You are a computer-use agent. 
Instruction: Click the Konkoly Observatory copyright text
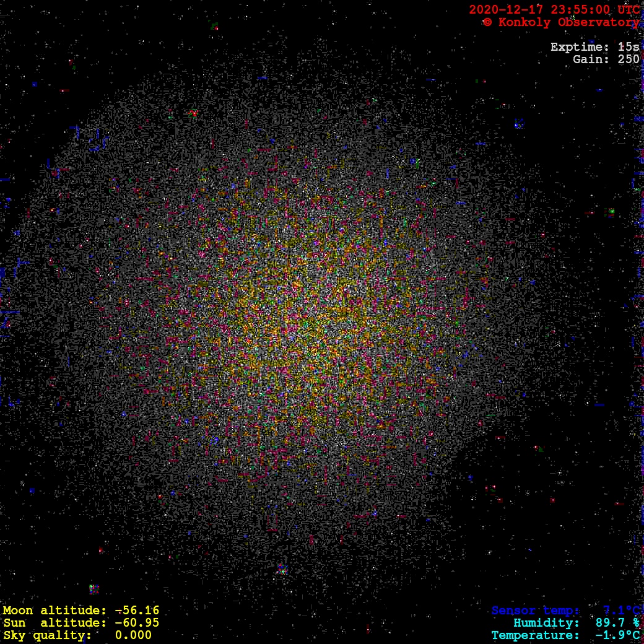(x=561, y=22)
